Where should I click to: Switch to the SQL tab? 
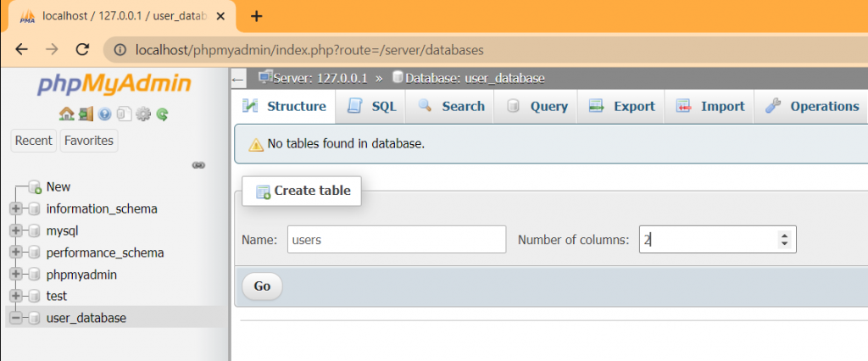click(371, 106)
